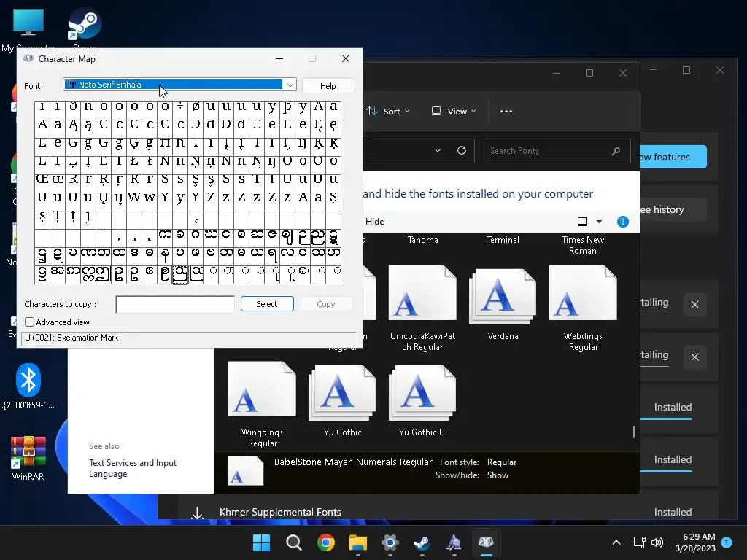This screenshot has width=747, height=560.
Task: Open the history button in Settings window
Action: (x=673, y=209)
